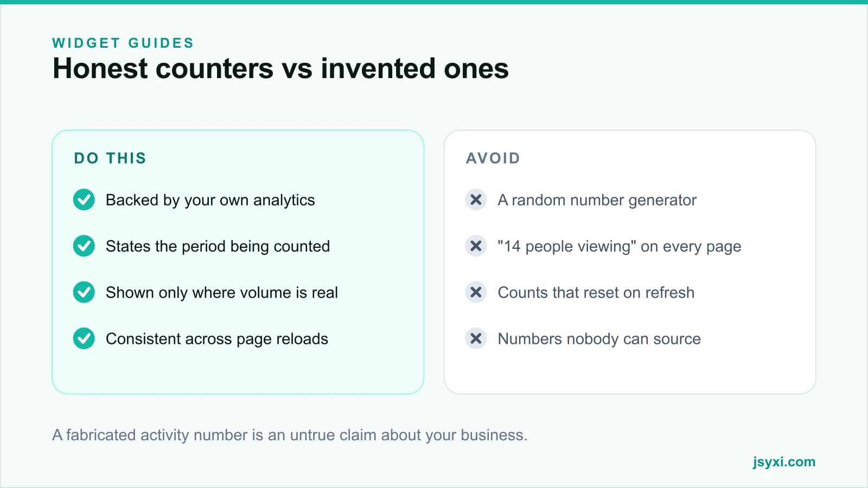
Task: Click the text States the period being counted
Action: (x=218, y=246)
